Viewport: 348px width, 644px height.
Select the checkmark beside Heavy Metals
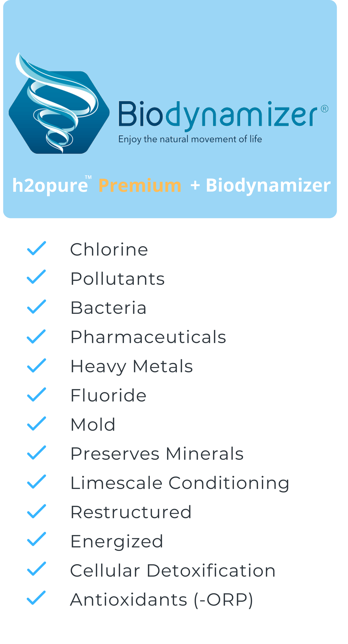coord(37,365)
